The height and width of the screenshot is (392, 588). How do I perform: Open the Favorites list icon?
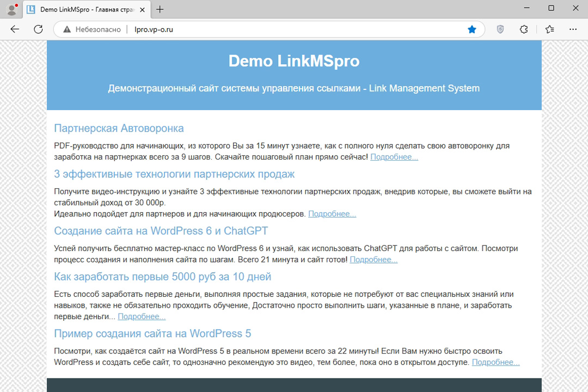pyautogui.click(x=550, y=29)
